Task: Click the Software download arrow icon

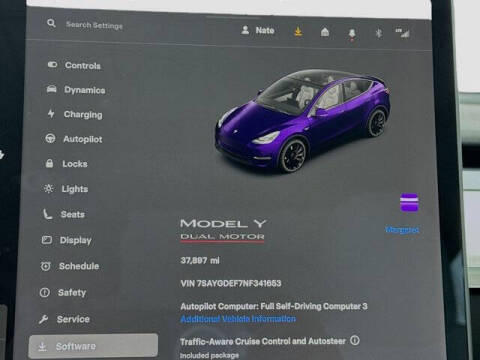Action: [42, 346]
